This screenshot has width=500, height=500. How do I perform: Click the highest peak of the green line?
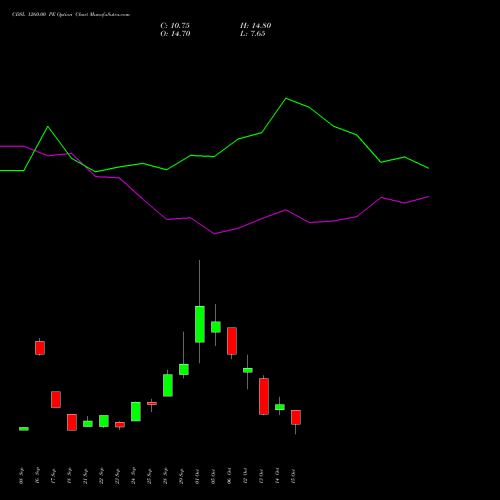click(x=286, y=98)
